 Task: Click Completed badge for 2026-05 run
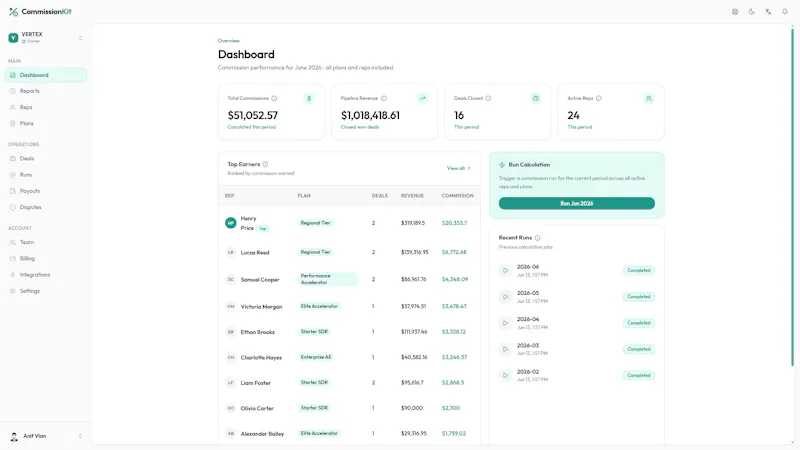click(x=639, y=297)
